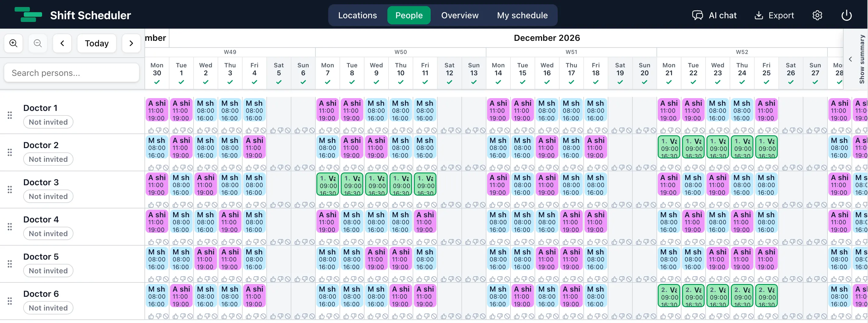This screenshot has height=323, width=868.
Task: Select the People tab
Action: pyautogui.click(x=409, y=15)
